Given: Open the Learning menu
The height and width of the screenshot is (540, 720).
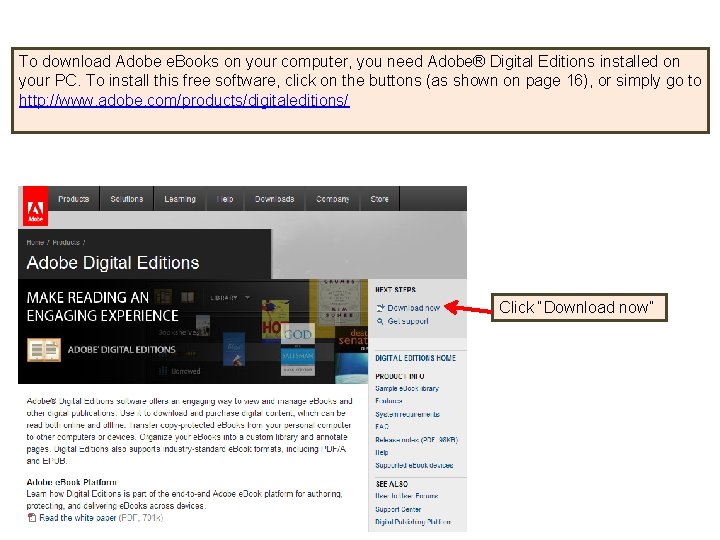Looking at the screenshot, I should click(x=180, y=199).
